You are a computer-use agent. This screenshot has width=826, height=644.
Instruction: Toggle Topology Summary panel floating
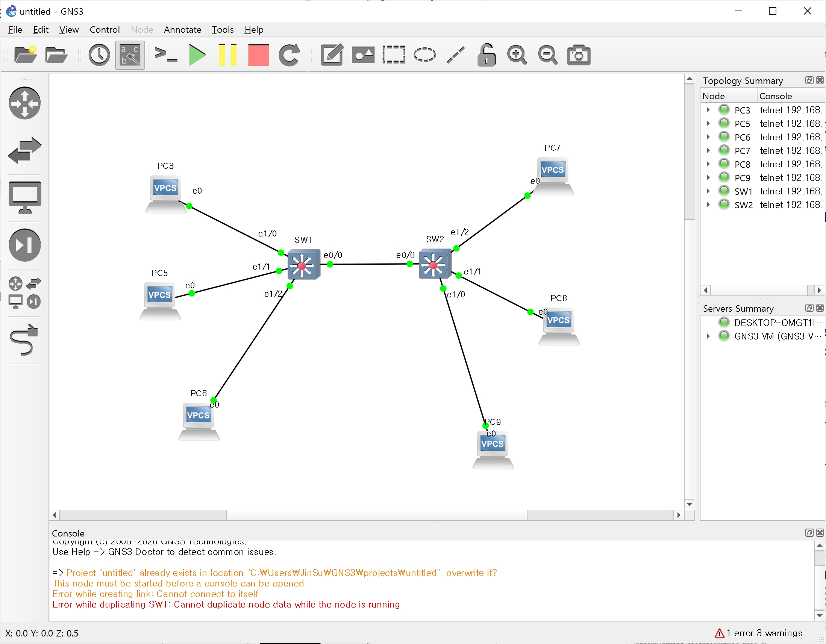pos(809,80)
